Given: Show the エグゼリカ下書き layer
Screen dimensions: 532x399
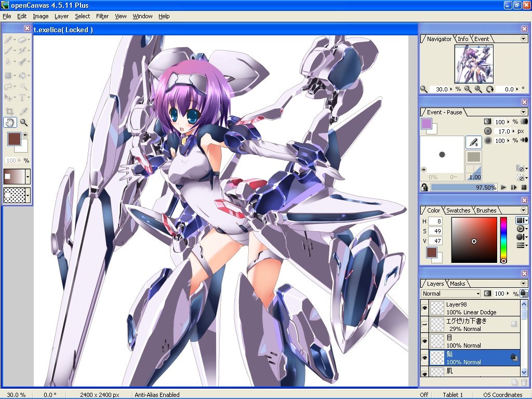Looking at the screenshot, I should coord(424,325).
